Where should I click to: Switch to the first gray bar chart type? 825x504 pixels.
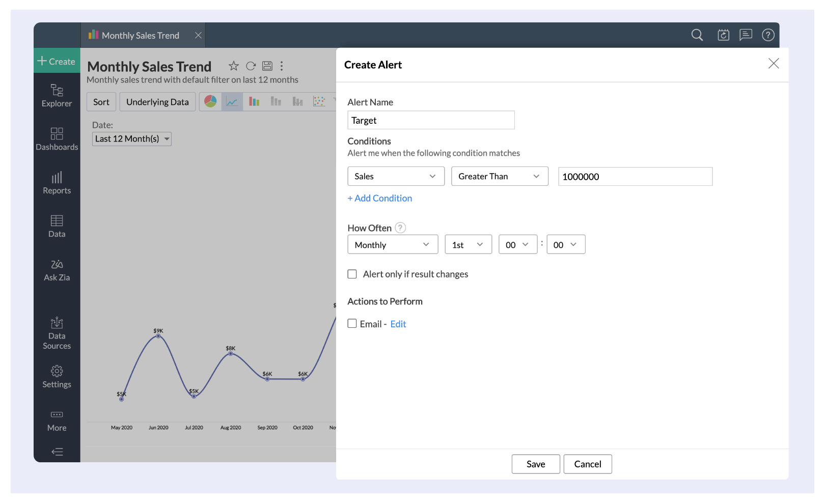pos(276,101)
